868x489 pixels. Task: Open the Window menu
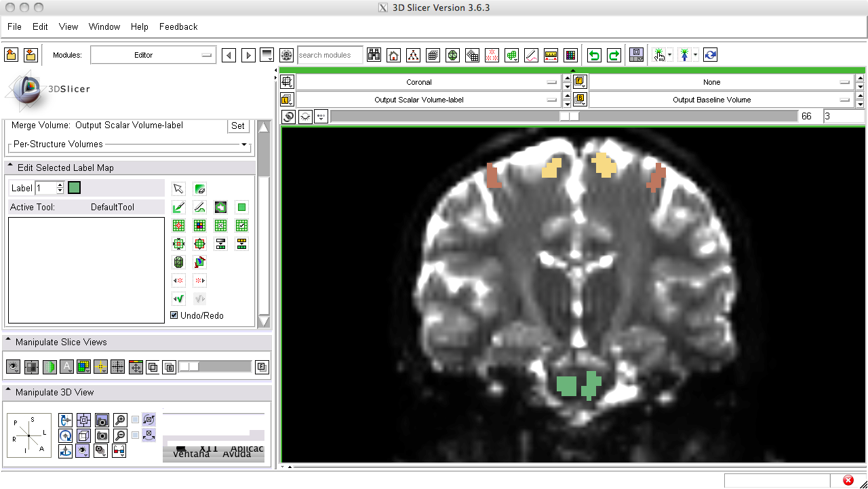click(104, 27)
